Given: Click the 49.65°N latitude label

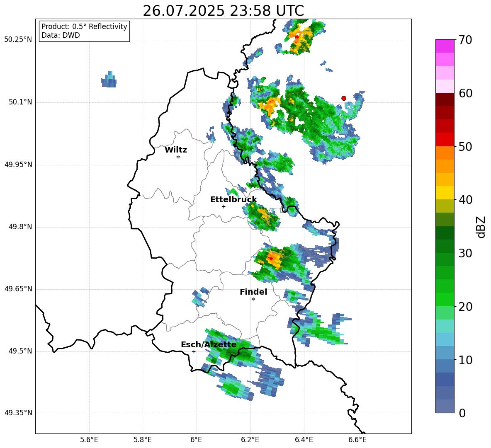Looking at the screenshot, I should coord(18,289).
